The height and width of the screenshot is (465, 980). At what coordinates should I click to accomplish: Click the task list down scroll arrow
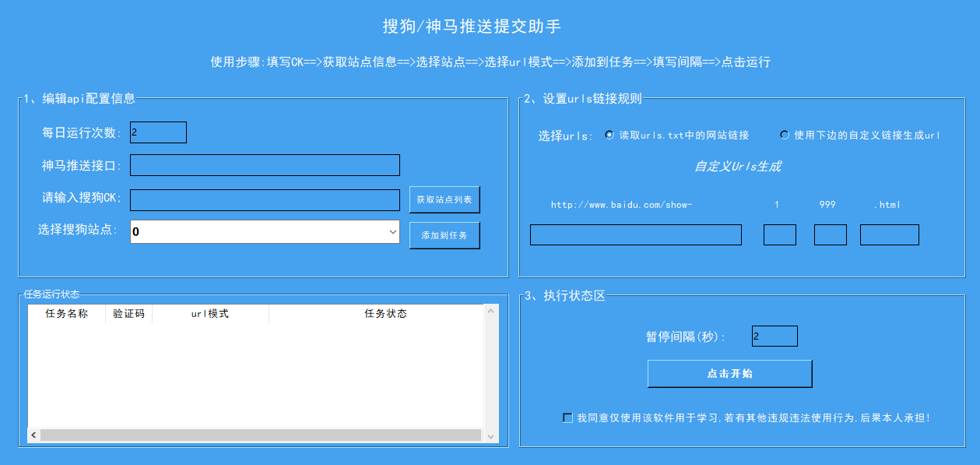point(491,435)
